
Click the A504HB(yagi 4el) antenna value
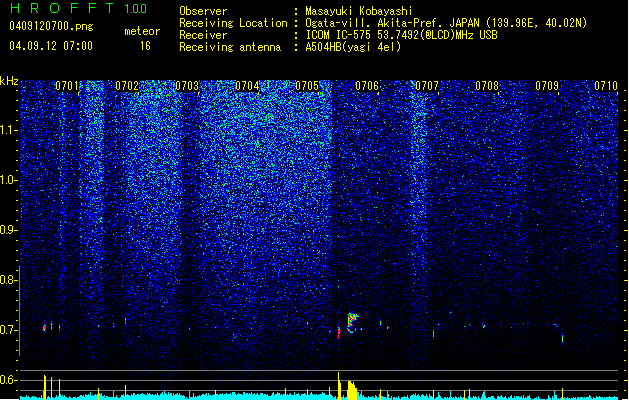pos(353,47)
